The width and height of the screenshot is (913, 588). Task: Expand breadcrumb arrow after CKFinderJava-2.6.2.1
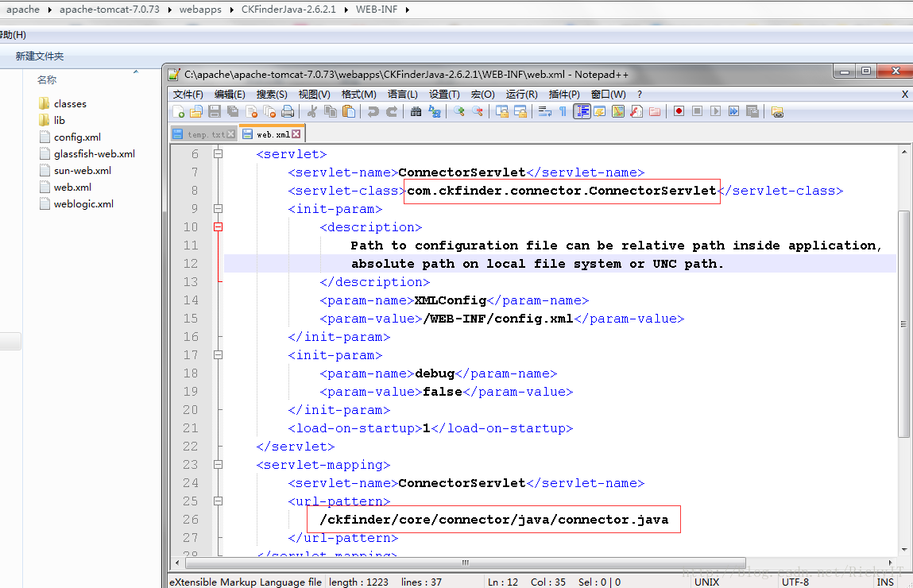[346, 10]
